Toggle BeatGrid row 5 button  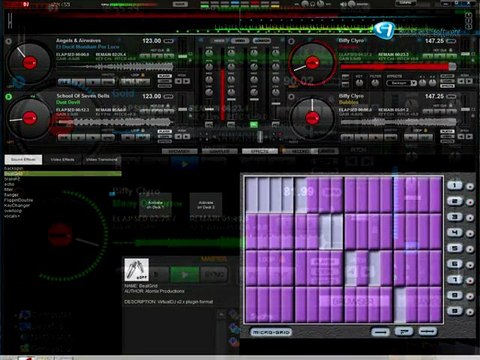(455, 248)
